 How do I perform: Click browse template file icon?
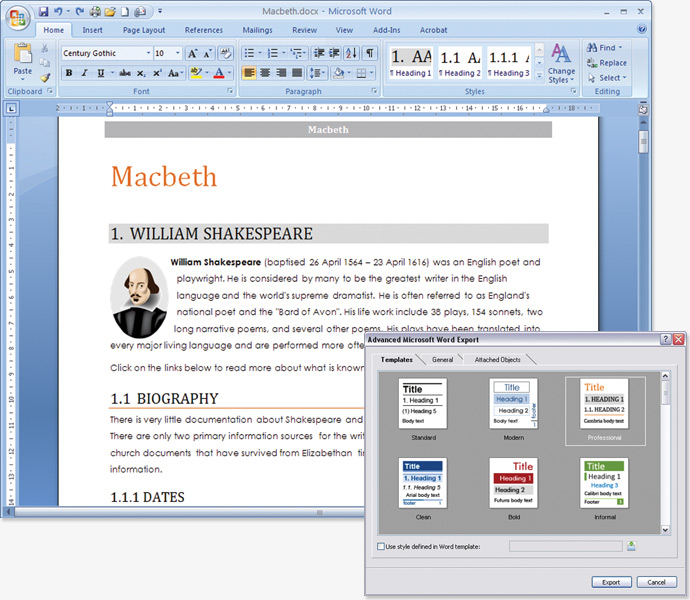631,546
